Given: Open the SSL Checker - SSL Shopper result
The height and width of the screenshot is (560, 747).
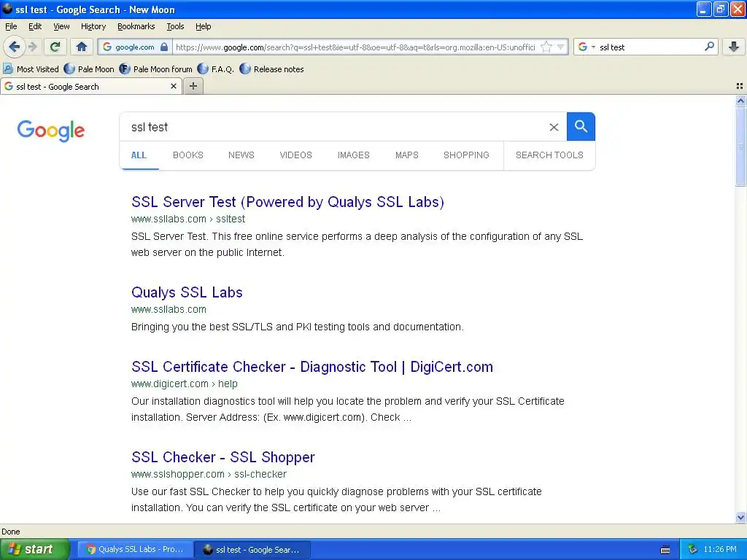Looking at the screenshot, I should pos(223,457).
